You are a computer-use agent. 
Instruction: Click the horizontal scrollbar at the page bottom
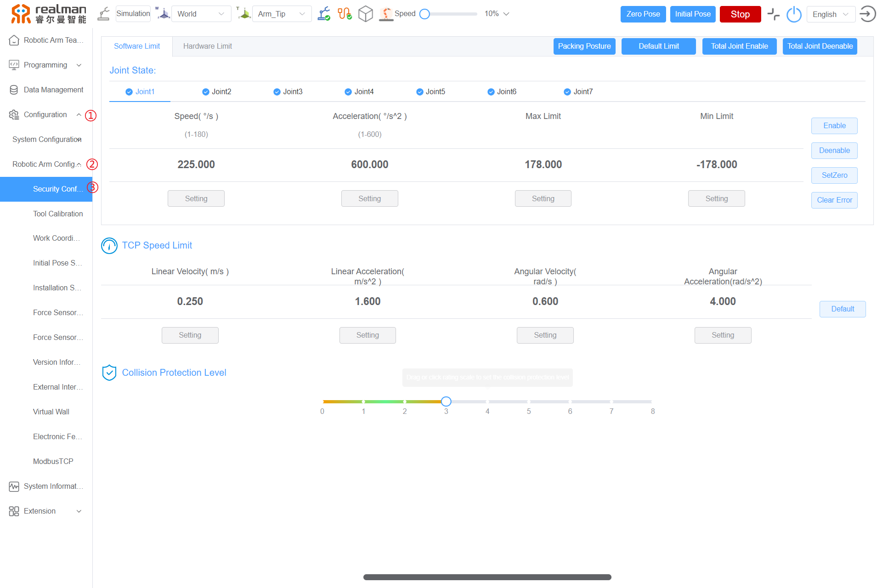(487, 577)
